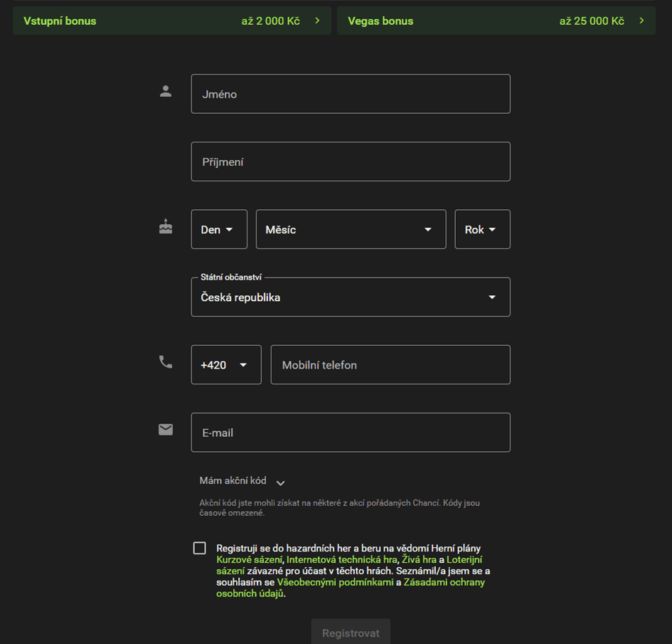
Task: Open the Vegas bonus offer
Action: (x=496, y=21)
